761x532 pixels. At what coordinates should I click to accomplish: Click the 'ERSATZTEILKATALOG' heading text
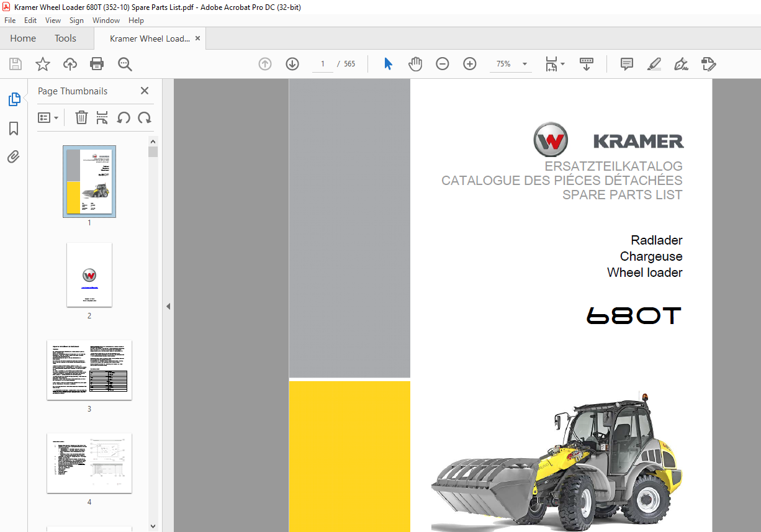click(613, 166)
